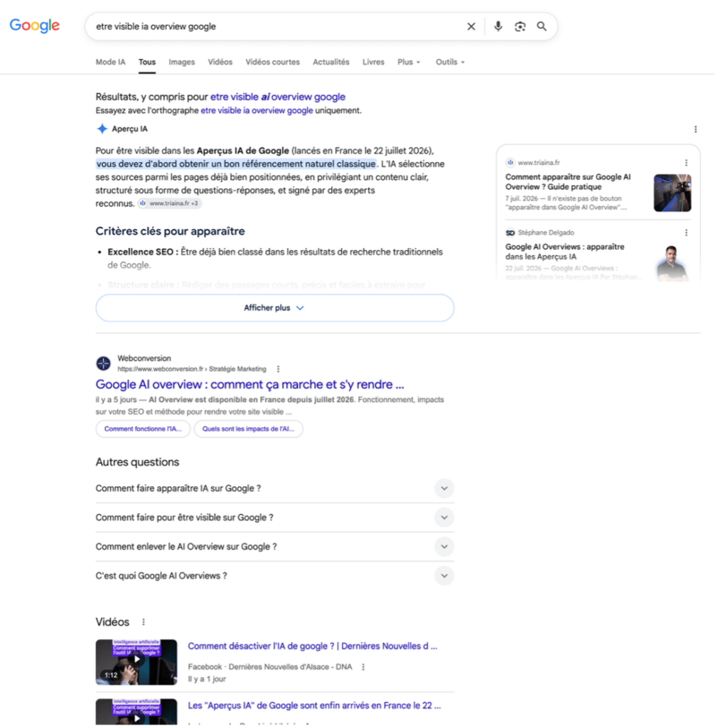Click 'Comment fonctionne l'IA...' sitelink chip
The image size is (717, 728).
144,429
